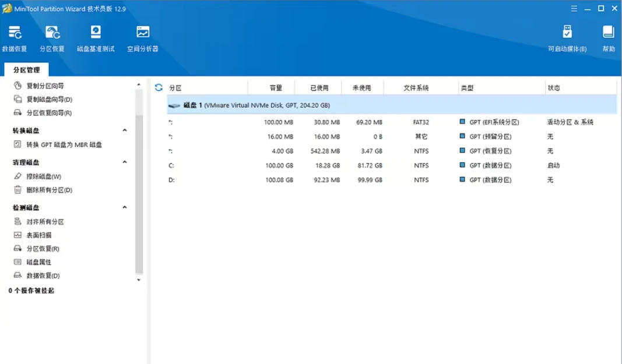Viewport: 622px width, 364px height.
Task: Launch the 磁盘基准测试 disk benchmark
Action: (96, 38)
